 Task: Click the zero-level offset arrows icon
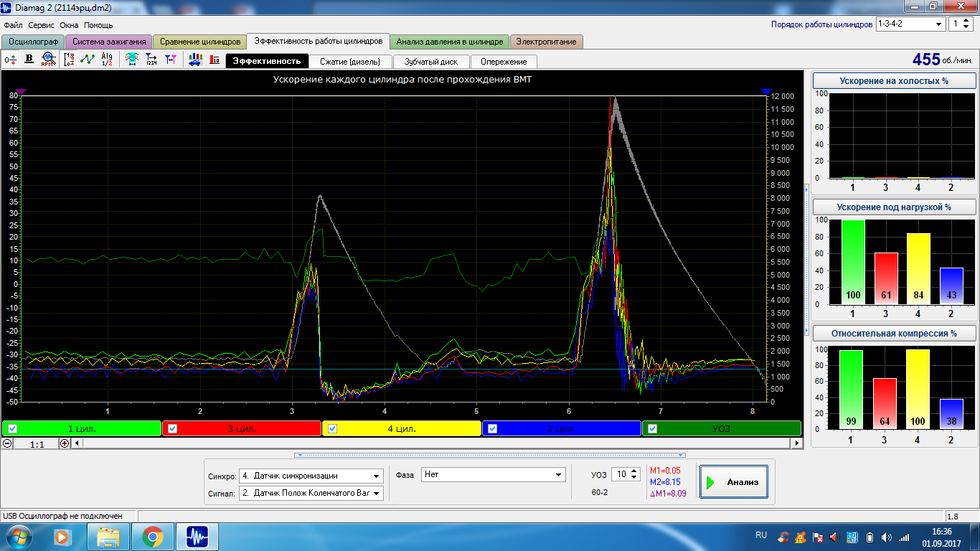point(11,60)
